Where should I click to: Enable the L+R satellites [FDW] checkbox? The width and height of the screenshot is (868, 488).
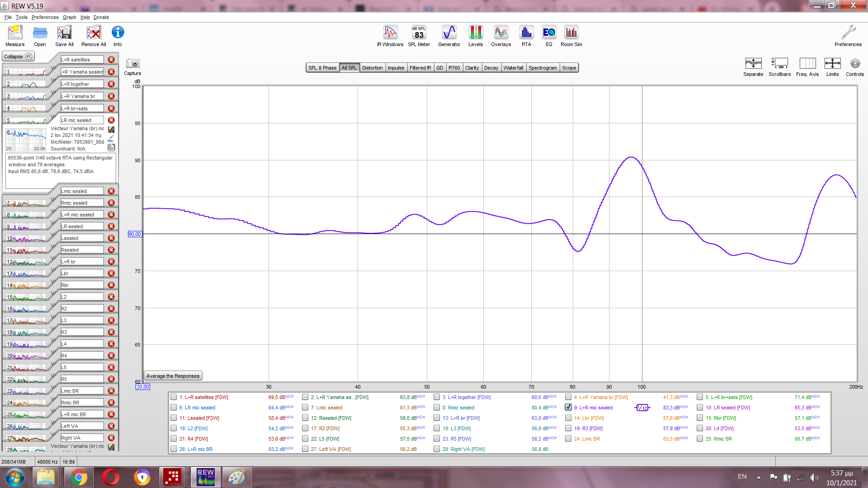pyautogui.click(x=174, y=397)
